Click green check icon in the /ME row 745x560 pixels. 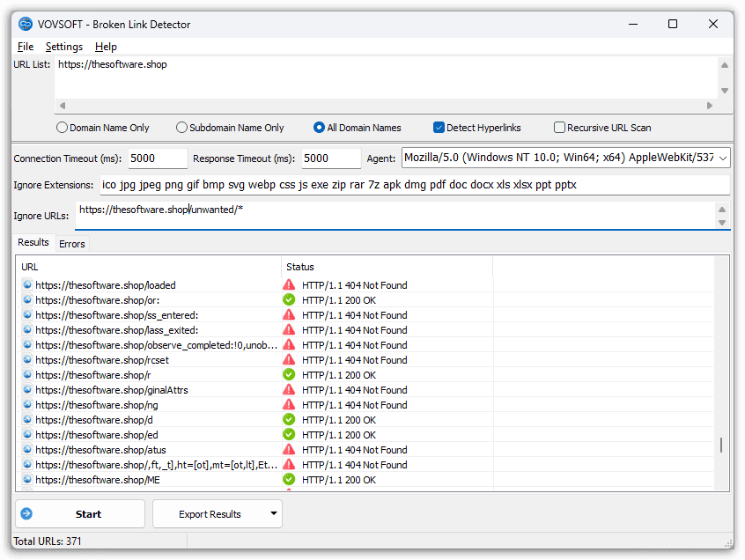289,479
